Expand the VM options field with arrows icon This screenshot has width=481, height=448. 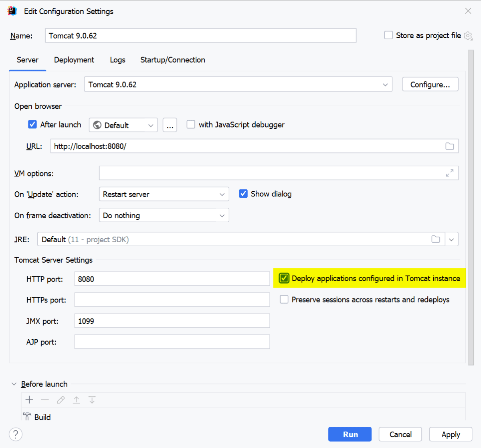pyautogui.click(x=450, y=173)
